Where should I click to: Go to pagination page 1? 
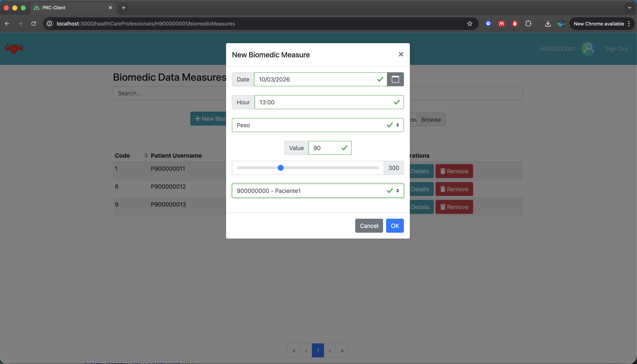(318, 351)
